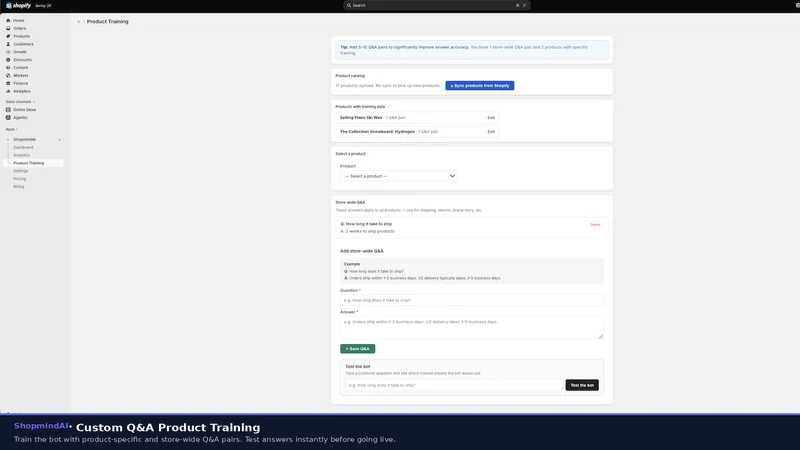800x450 pixels.
Task: Open Orders via its inbox icon
Action: (x=8, y=28)
